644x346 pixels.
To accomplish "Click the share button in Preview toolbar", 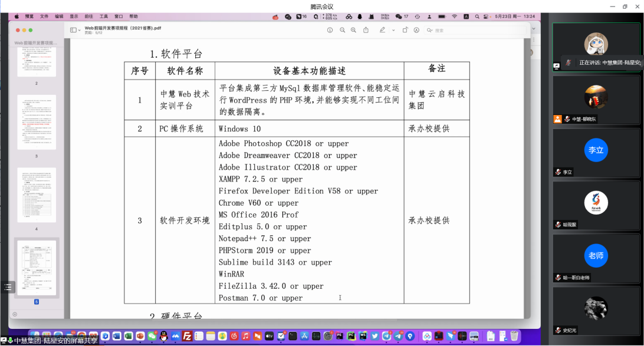I will [366, 30].
